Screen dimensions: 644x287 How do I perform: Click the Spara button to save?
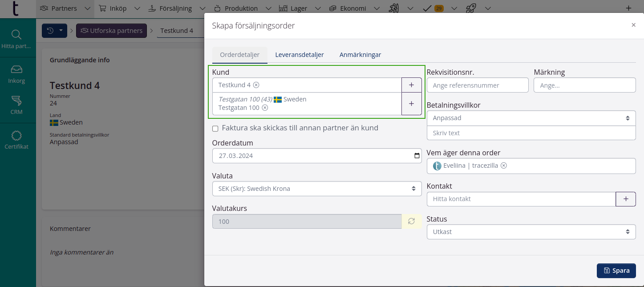[616, 271]
